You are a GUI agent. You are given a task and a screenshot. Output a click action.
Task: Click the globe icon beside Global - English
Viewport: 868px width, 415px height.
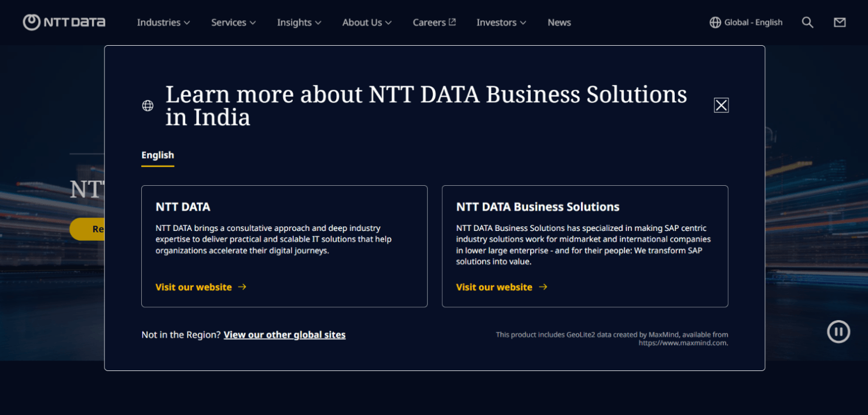click(715, 23)
